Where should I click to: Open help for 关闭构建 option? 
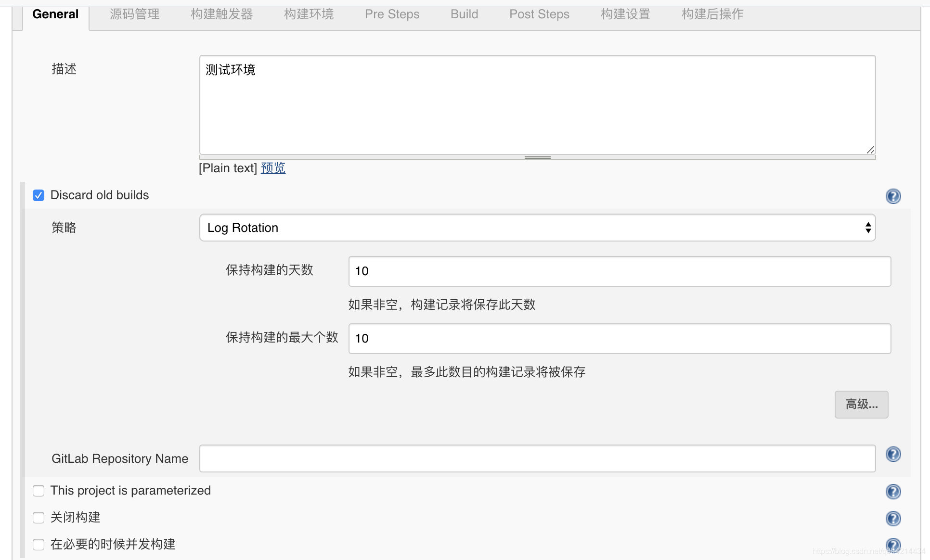coord(893,518)
